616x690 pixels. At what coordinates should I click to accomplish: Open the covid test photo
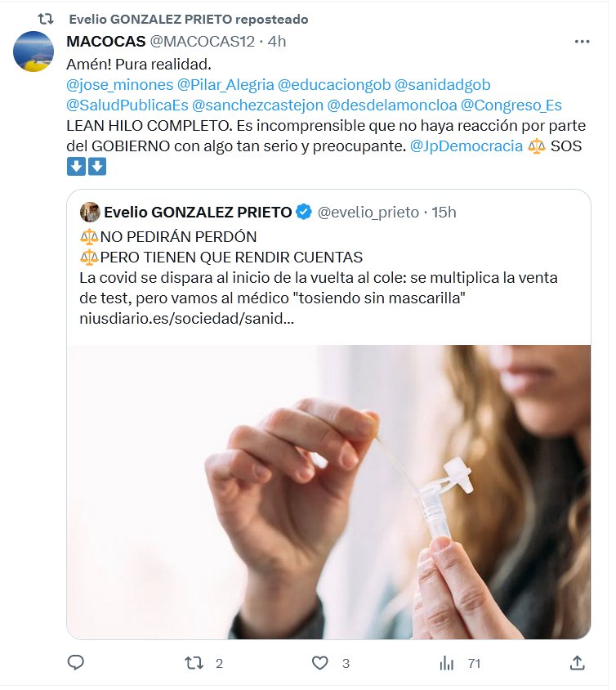(328, 492)
